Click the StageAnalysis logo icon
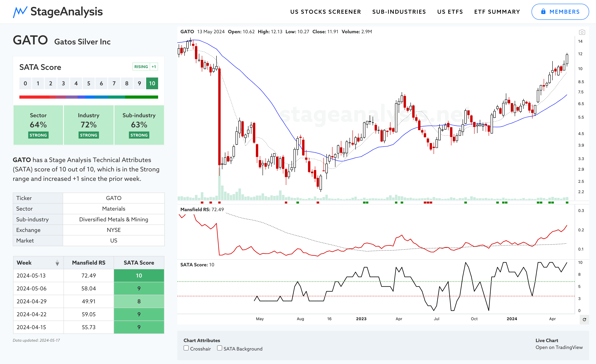 tap(20, 12)
